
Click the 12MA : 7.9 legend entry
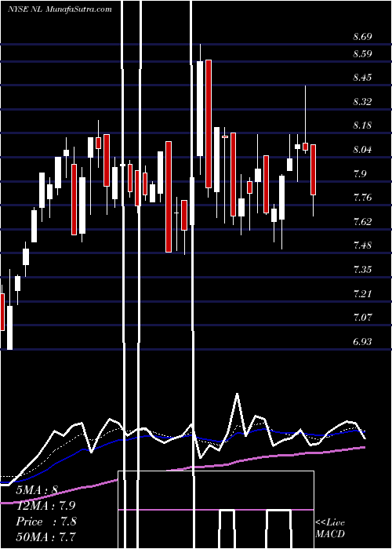[x=45, y=506]
